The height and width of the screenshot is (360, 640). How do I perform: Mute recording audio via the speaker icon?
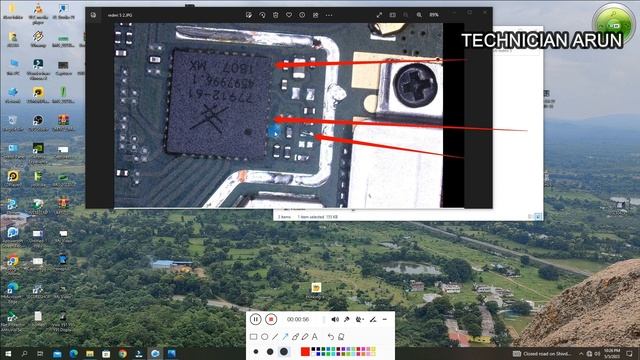335,319
